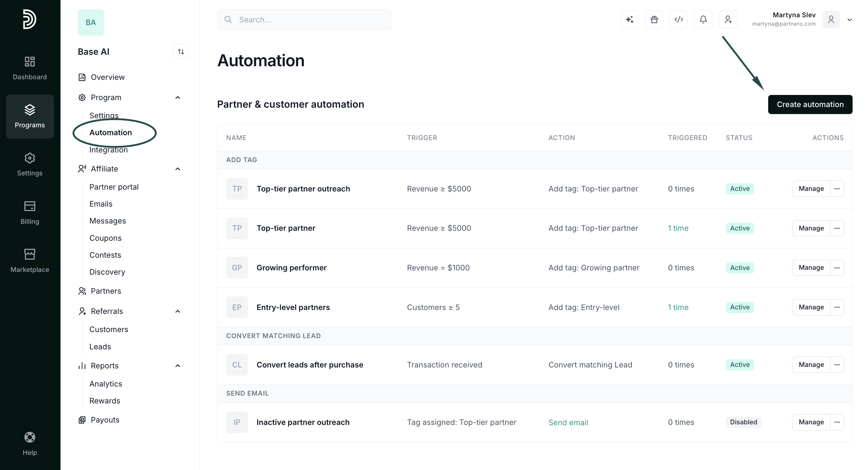
Task: Click the add user icon in header
Action: pos(728,20)
